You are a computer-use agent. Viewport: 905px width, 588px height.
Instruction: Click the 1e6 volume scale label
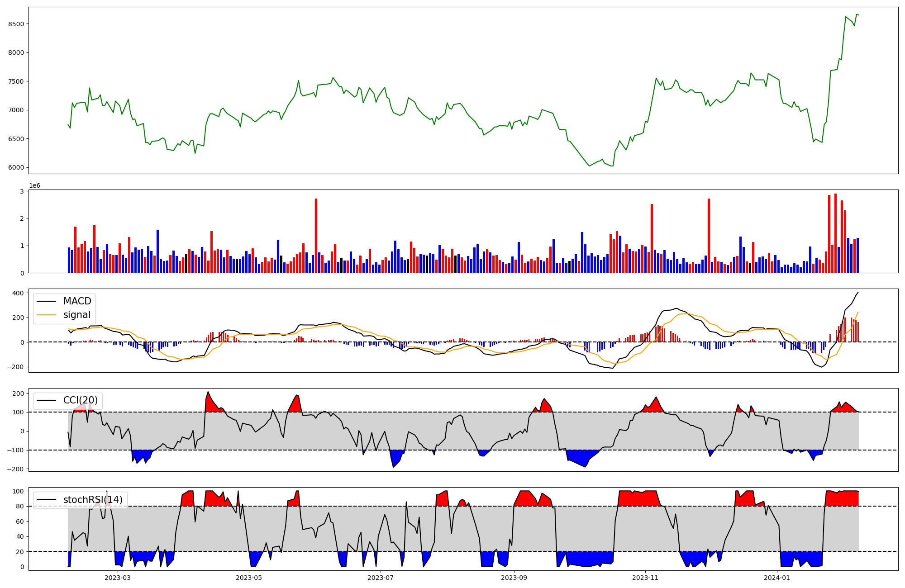point(34,186)
